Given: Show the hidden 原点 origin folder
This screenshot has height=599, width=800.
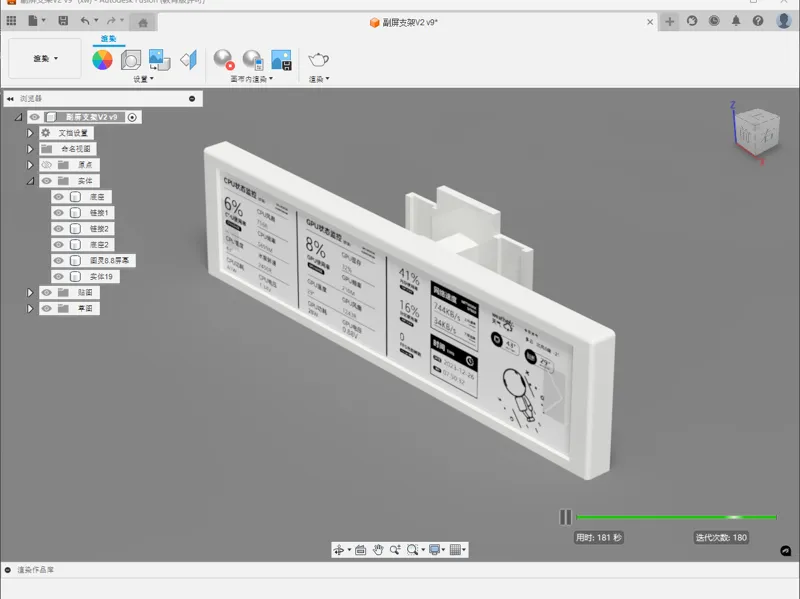Looking at the screenshot, I should pos(46,165).
